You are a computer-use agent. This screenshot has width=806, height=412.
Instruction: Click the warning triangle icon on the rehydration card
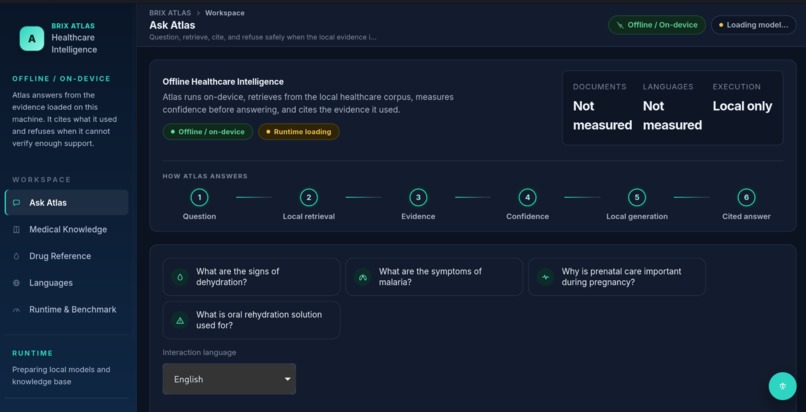click(x=180, y=320)
